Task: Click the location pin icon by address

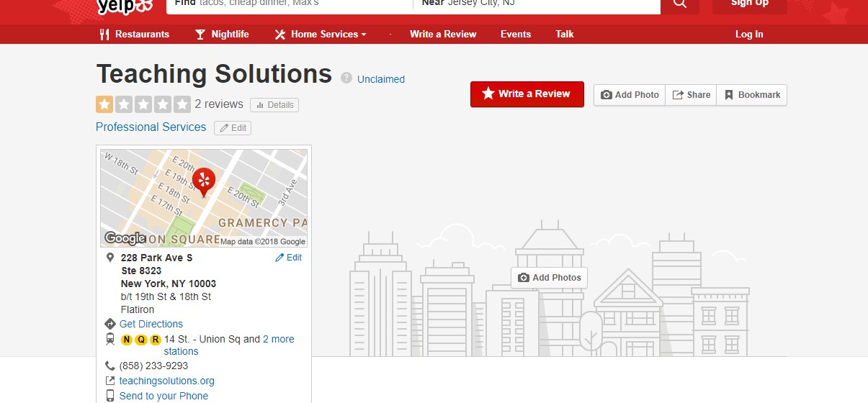Action: pyautogui.click(x=110, y=258)
